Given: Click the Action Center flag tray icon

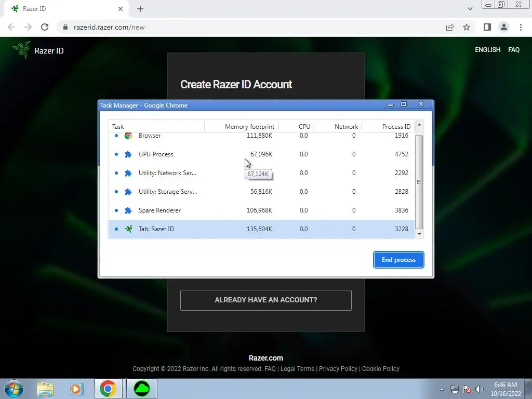Looking at the screenshot, I should coord(467,389).
